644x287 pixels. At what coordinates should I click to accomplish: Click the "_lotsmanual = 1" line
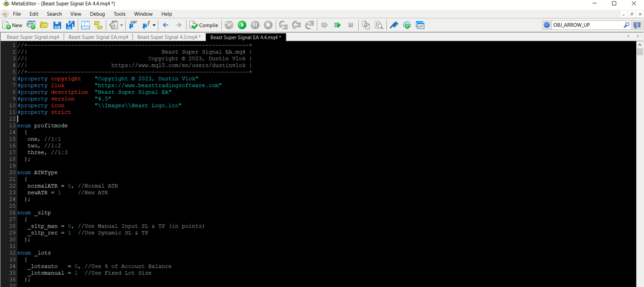point(52,273)
